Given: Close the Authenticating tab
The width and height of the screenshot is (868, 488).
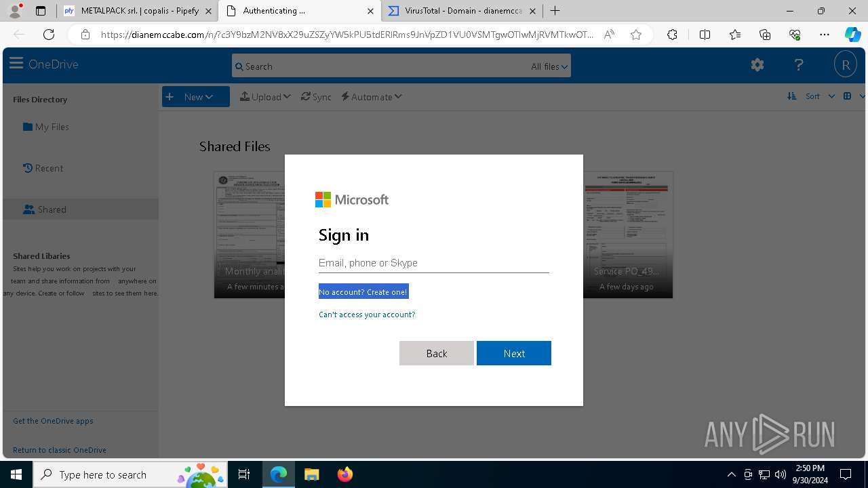Looking at the screenshot, I should (370, 11).
